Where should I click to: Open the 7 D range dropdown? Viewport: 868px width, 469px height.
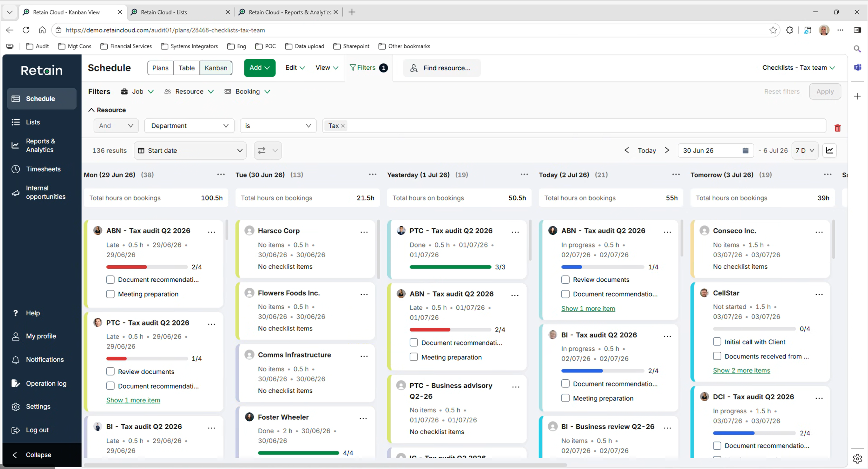805,150
